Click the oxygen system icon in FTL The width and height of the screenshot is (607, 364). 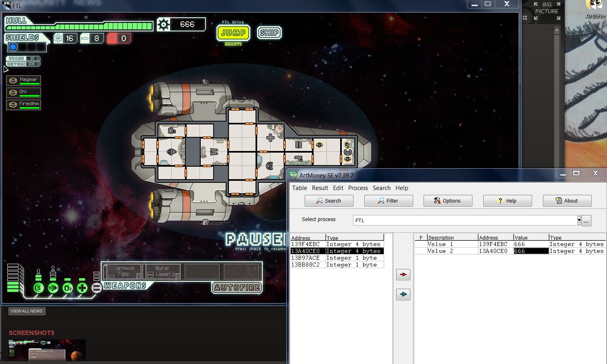tap(67, 288)
